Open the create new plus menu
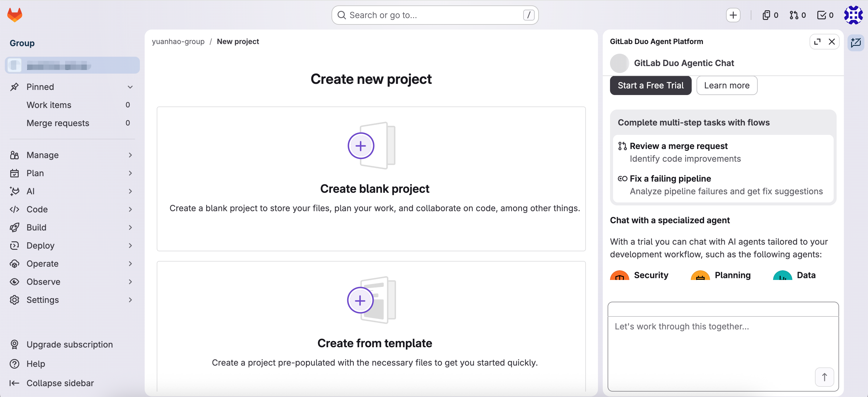This screenshot has height=397, width=868. click(x=733, y=15)
